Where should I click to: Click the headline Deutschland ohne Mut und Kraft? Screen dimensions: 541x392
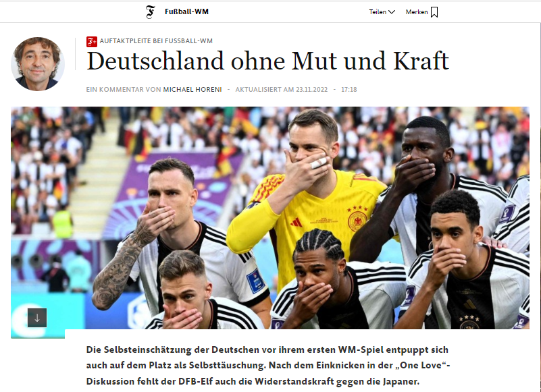[267, 61]
